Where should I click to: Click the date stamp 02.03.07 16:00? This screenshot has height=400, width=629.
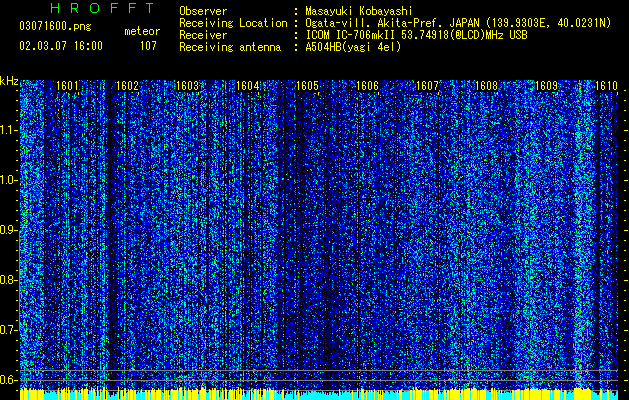(x=61, y=46)
